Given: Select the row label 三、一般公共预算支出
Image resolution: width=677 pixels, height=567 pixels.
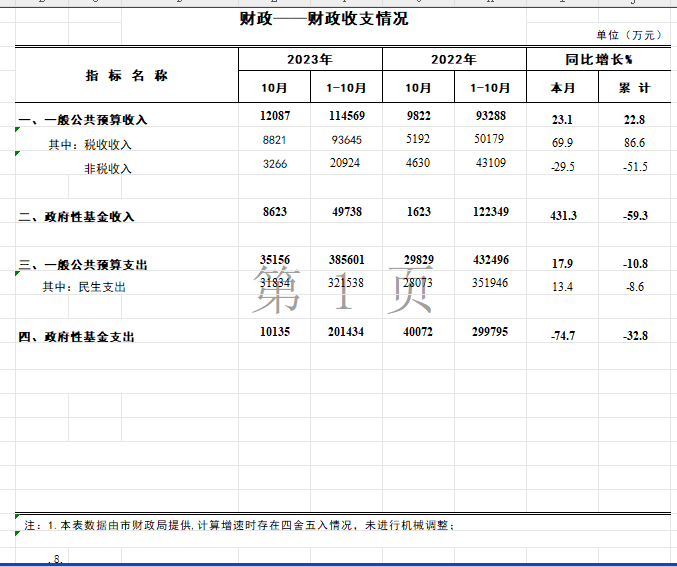Looking at the screenshot, I should 83,264.
